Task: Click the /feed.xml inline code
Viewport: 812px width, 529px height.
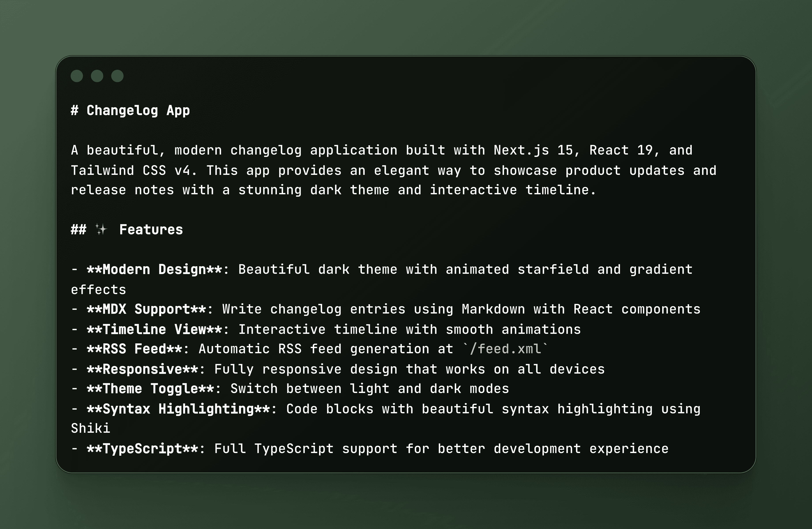Action: (x=506, y=349)
